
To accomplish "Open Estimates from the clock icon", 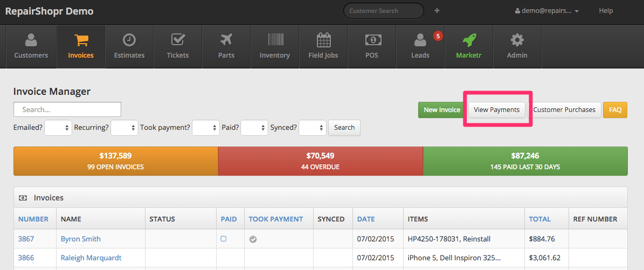I will coord(129,40).
